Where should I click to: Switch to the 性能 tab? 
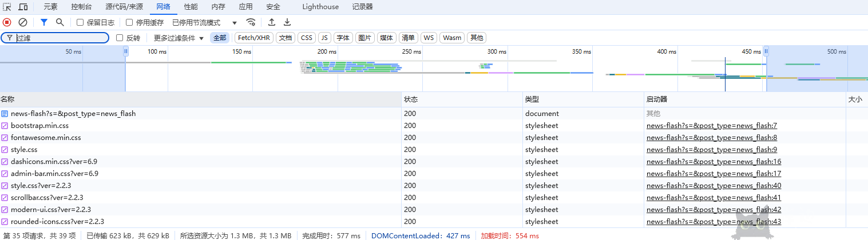click(191, 7)
